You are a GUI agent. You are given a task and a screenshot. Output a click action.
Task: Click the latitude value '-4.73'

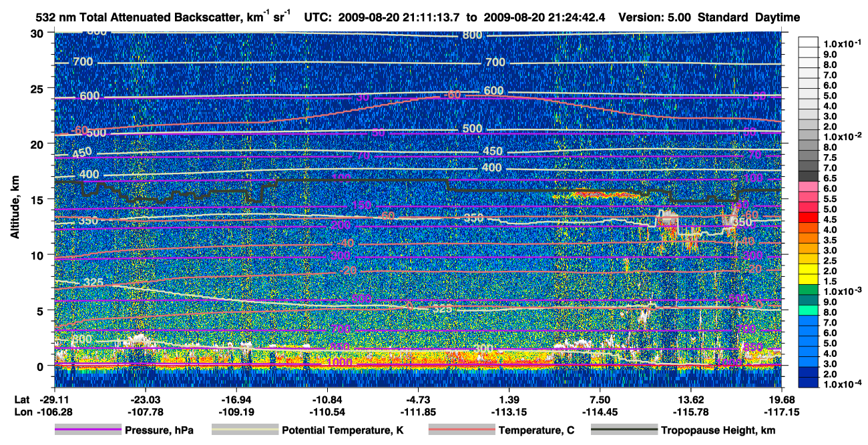point(418,399)
